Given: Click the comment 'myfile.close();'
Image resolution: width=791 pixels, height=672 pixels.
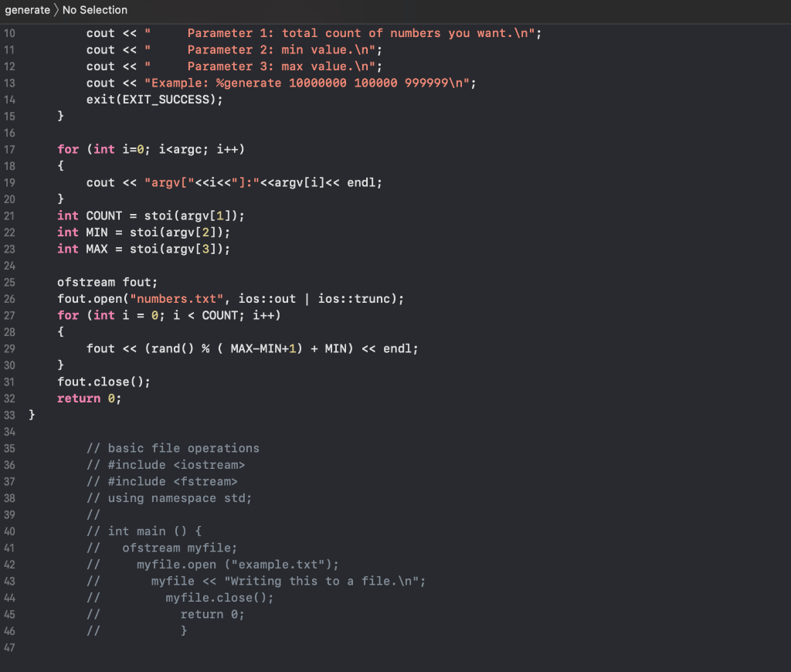Looking at the screenshot, I should [219, 599].
